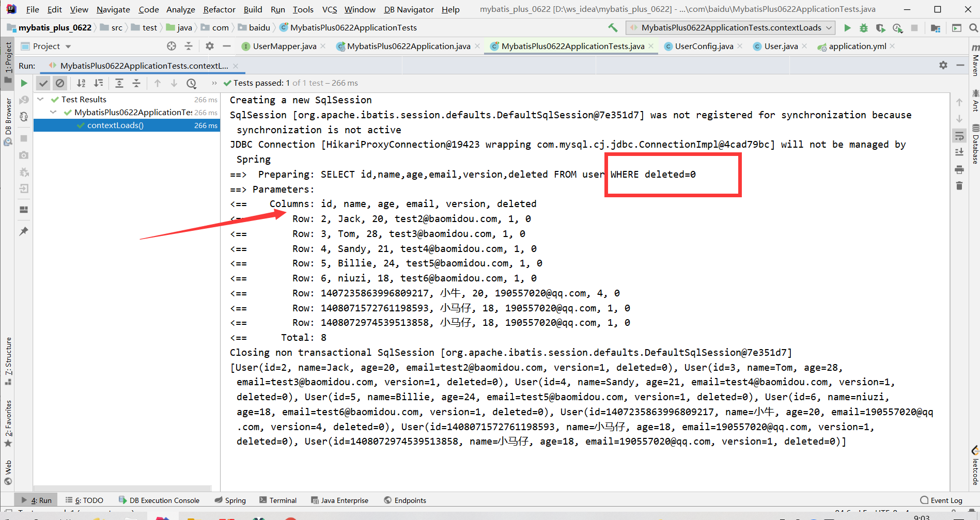Show more test toolbar actions chevron
The height and width of the screenshot is (520, 980).
click(214, 83)
